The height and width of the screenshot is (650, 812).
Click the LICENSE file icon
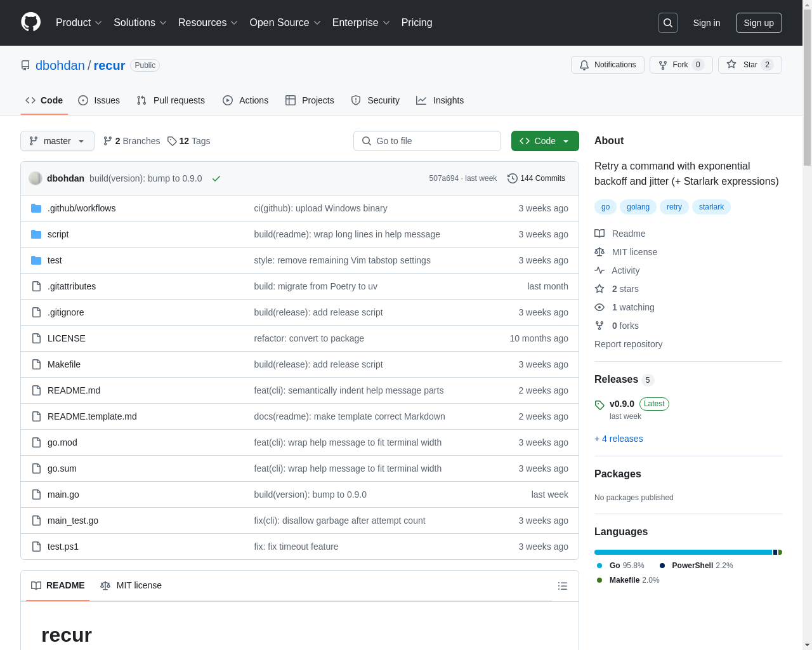(x=36, y=338)
